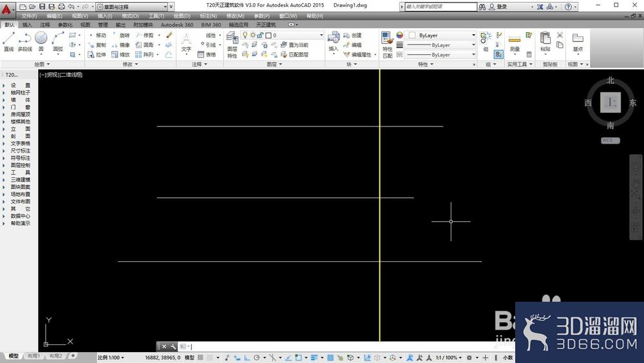The height and width of the screenshot is (363, 644).
Task: Click into the command line input
Action: coord(347,346)
